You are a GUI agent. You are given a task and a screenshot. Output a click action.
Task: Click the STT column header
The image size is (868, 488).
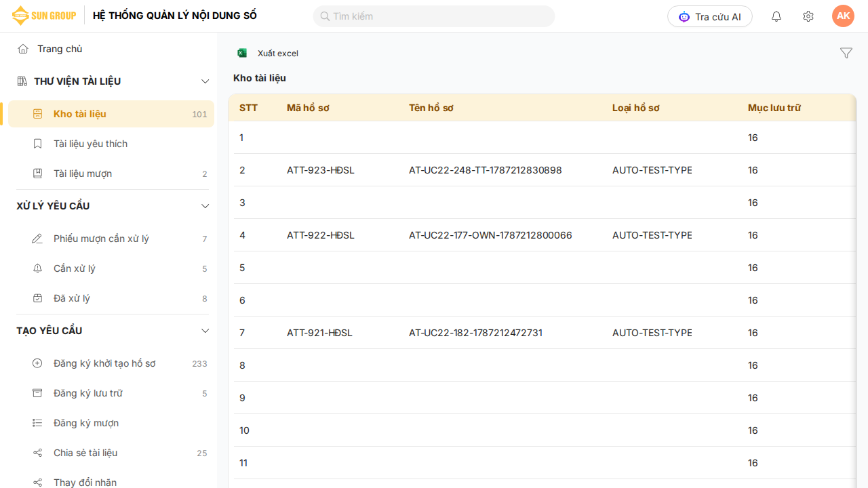249,108
